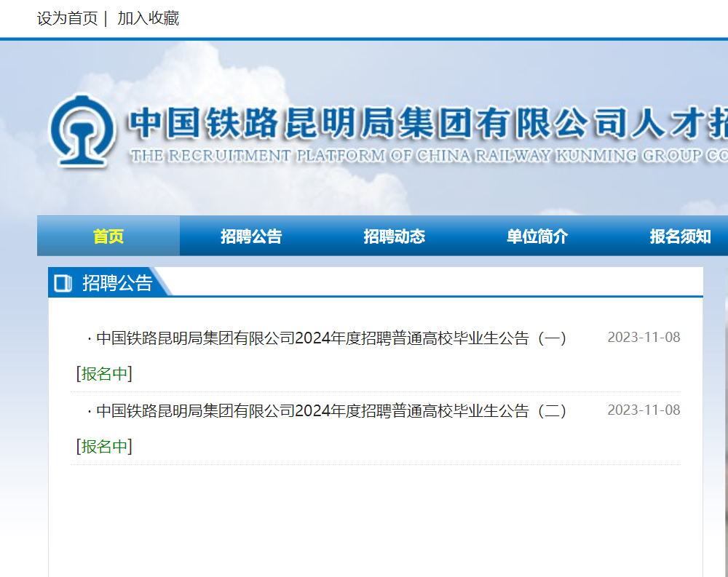Open the 2024年度招聘普通高校毕业生公告（二）announcement
The image size is (728, 577).
click(328, 410)
